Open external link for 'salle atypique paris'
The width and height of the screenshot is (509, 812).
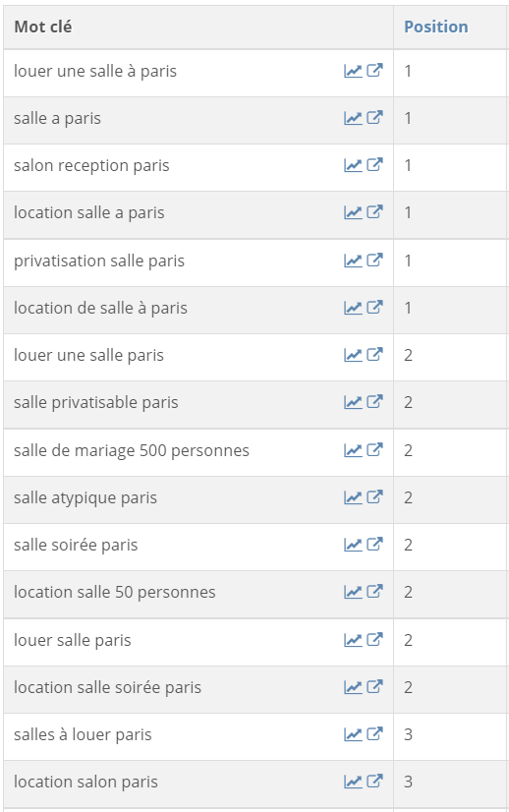375,497
